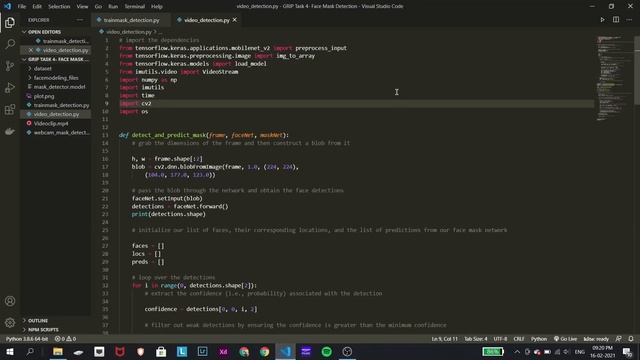Click Ln 9, Col 11 cursor position

coord(444,339)
